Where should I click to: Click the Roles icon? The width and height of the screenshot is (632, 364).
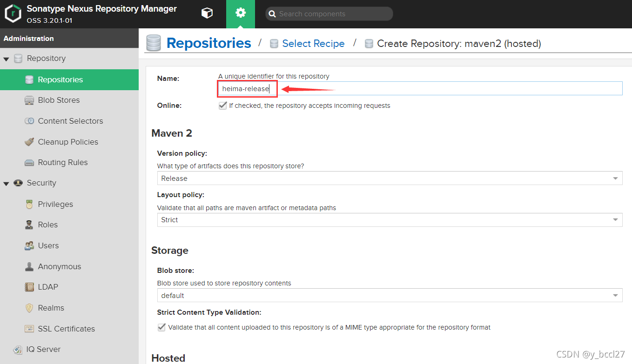coord(29,225)
